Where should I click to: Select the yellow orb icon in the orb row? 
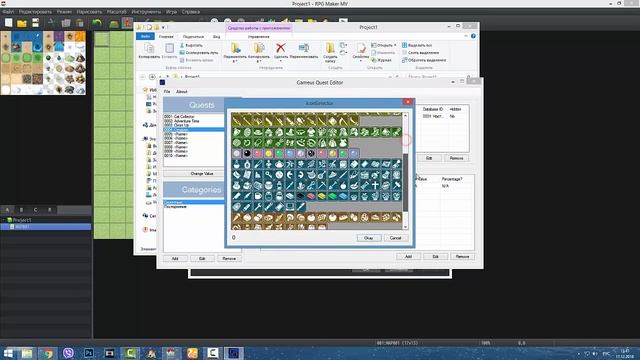(x=269, y=153)
